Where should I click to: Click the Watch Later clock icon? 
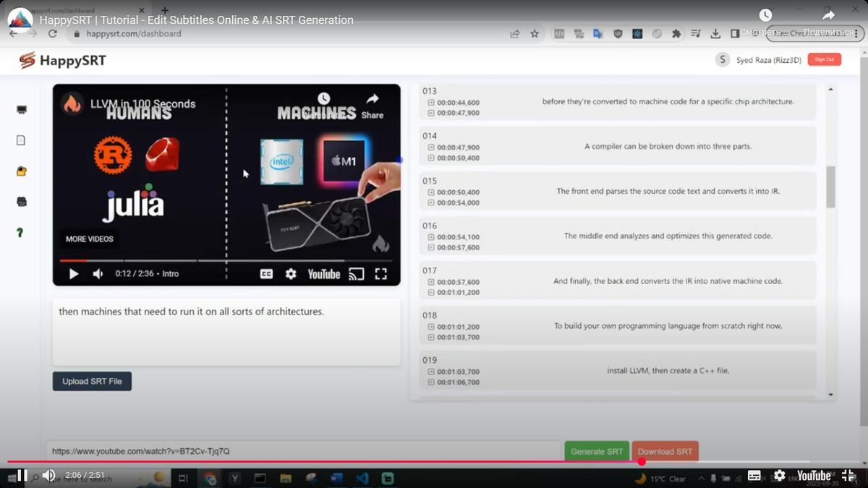coord(765,15)
